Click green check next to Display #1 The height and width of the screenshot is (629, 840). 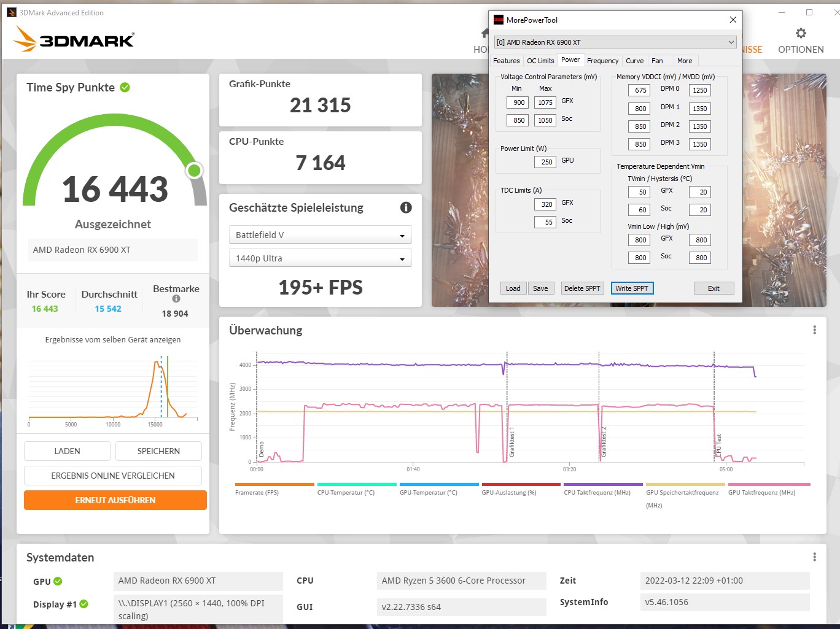click(84, 604)
